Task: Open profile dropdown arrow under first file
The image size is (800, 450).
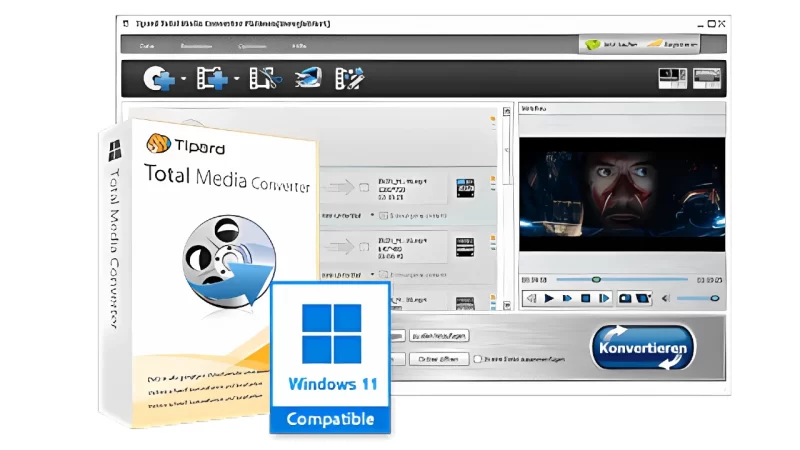Action: [x=372, y=215]
